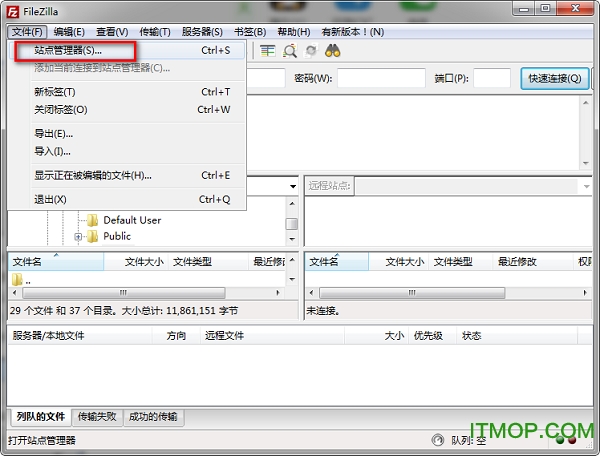The image size is (600, 456).
Task: Sort remote files by 文件类型 column
Action: (461, 262)
